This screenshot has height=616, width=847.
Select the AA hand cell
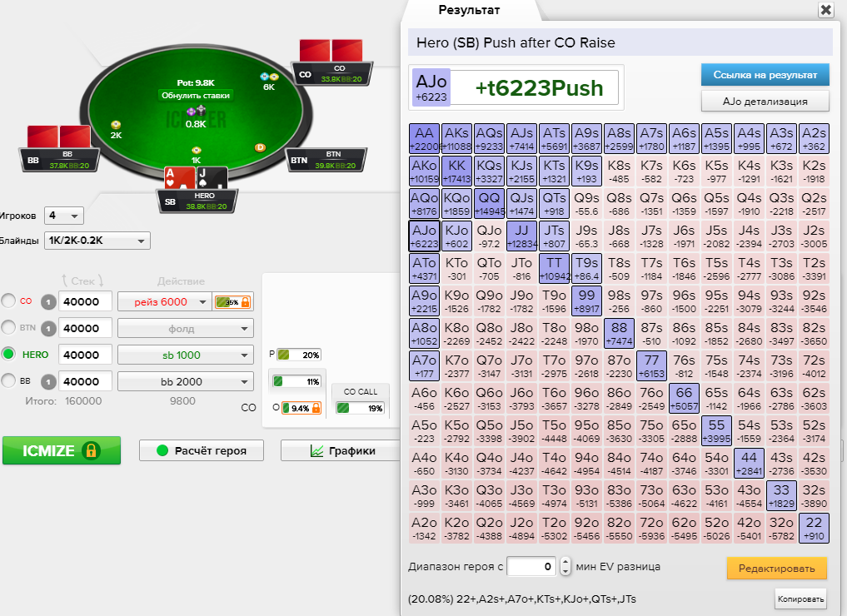click(424, 139)
